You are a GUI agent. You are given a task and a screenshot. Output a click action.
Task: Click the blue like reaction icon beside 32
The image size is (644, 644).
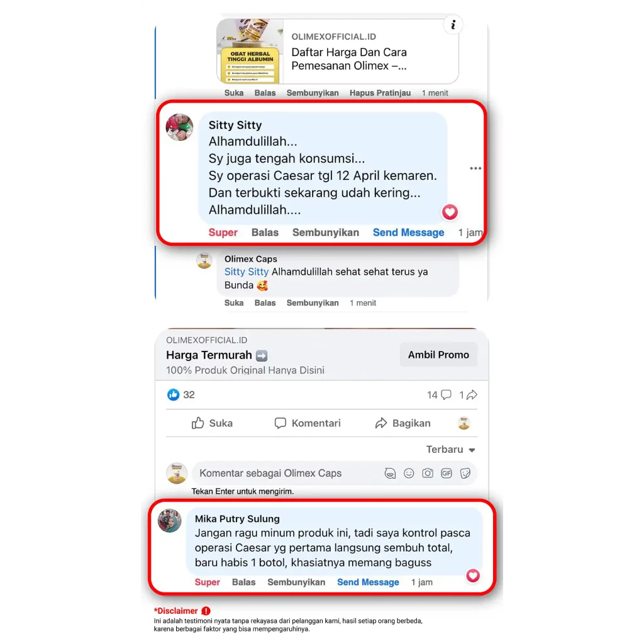tap(174, 395)
